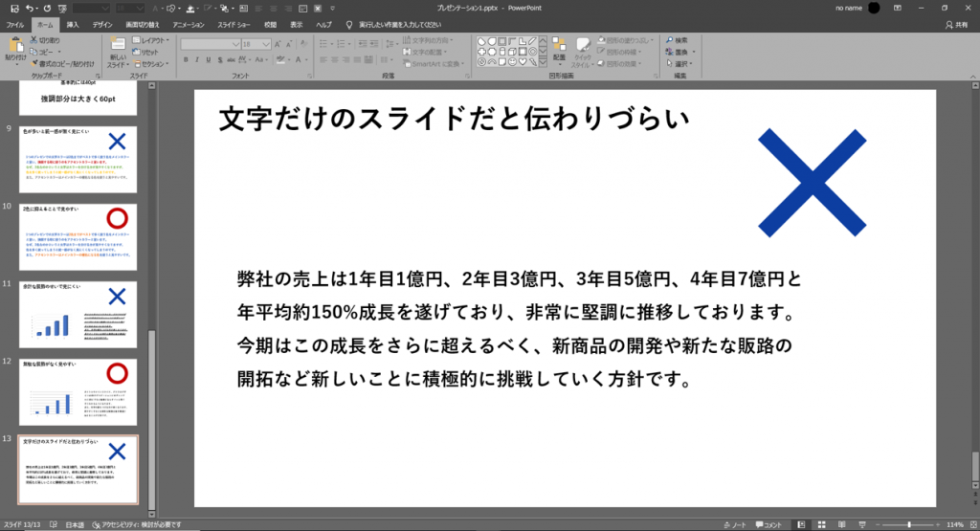Decrease list indent level
The width and height of the screenshot is (980, 531).
[363, 44]
